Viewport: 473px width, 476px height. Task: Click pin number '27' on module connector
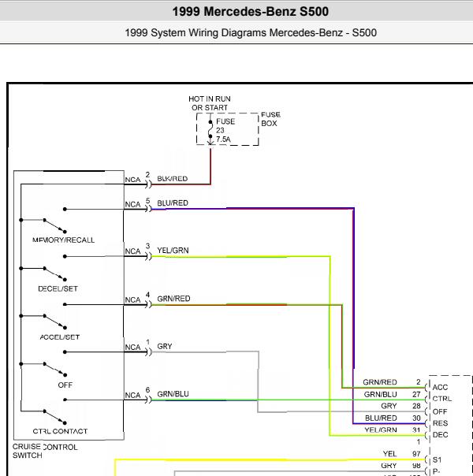[416, 394]
